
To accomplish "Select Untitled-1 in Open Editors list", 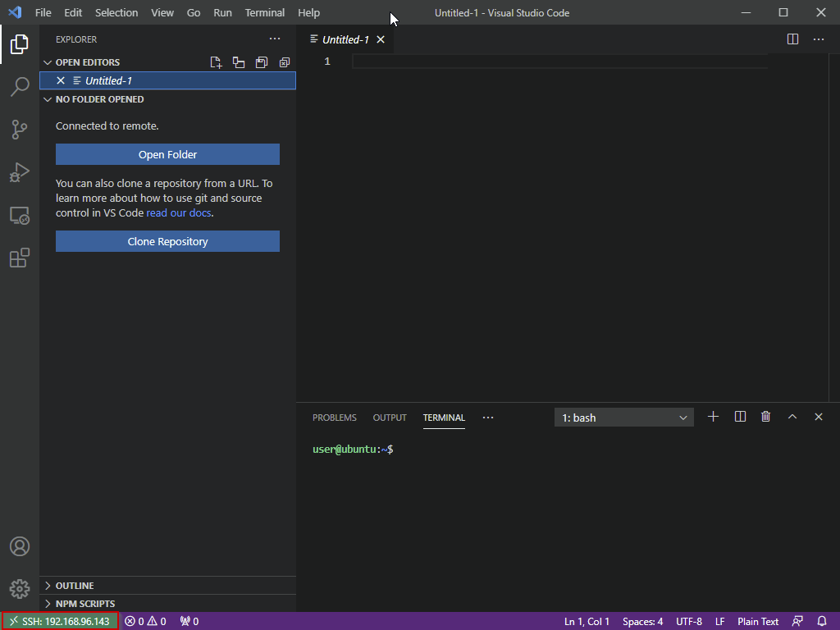I will click(x=167, y=81).
